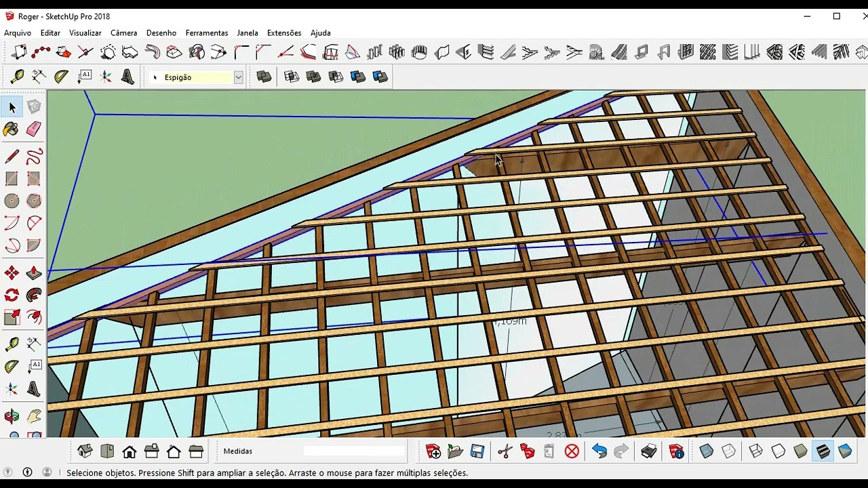Click the Medidas measurement input box
Screen dimensions: 868x488
tap(354, 451)
